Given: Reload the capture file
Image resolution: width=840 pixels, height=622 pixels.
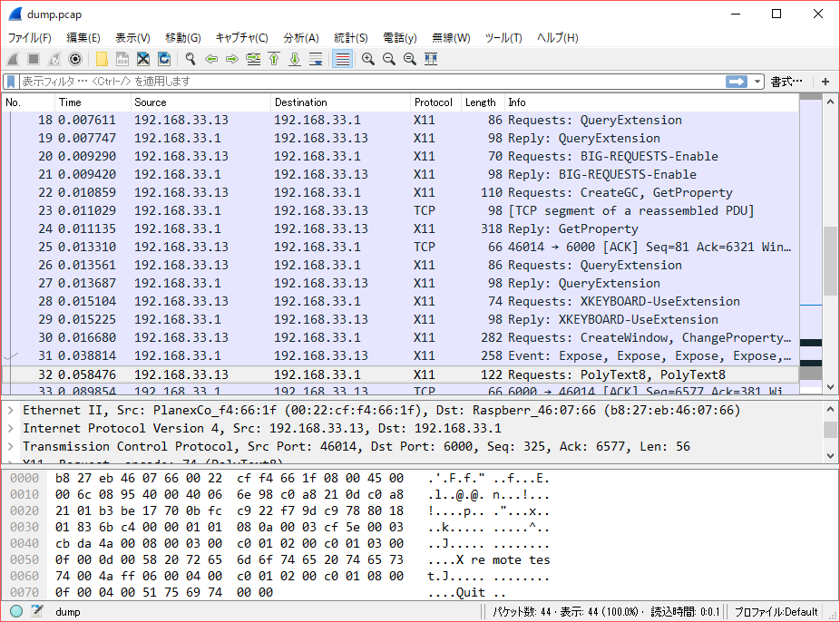Looking at the screenshot, I should point(164,59).
